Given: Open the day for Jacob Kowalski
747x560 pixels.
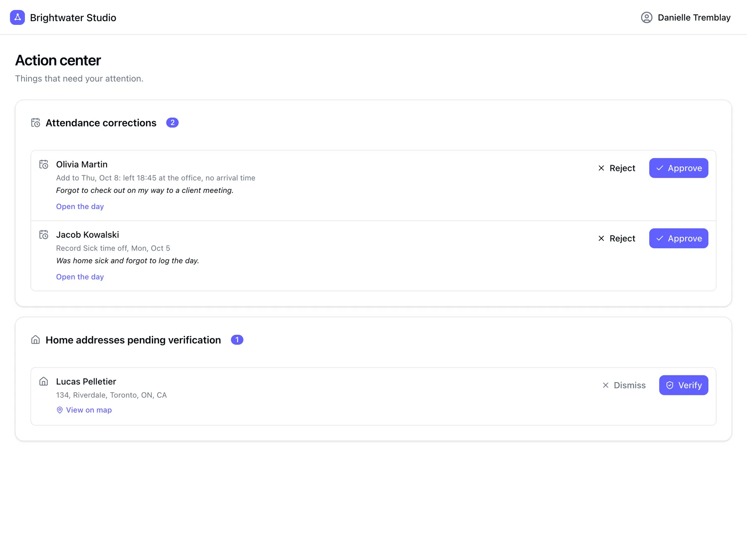Looking at the screenshot, I should coord(80,277).
